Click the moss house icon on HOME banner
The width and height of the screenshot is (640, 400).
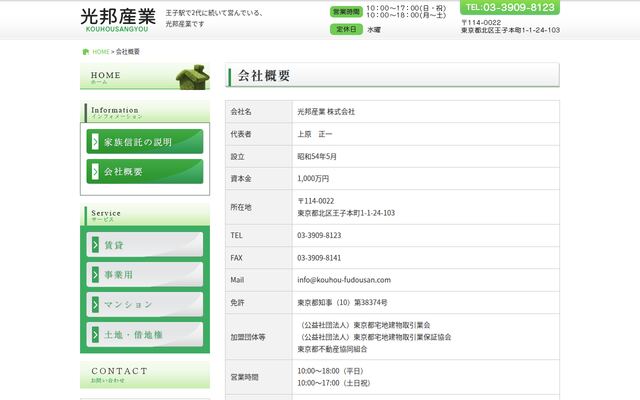click(193, 77)
